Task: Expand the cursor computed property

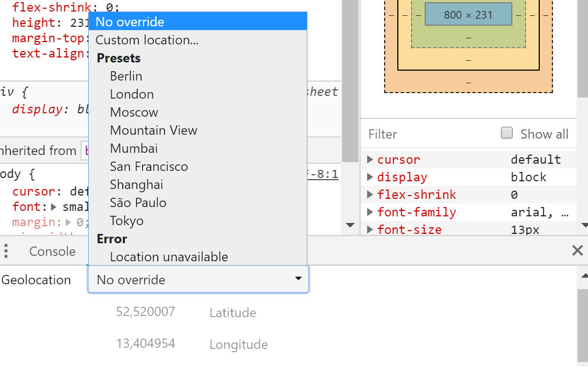Action: click(370, 160)
